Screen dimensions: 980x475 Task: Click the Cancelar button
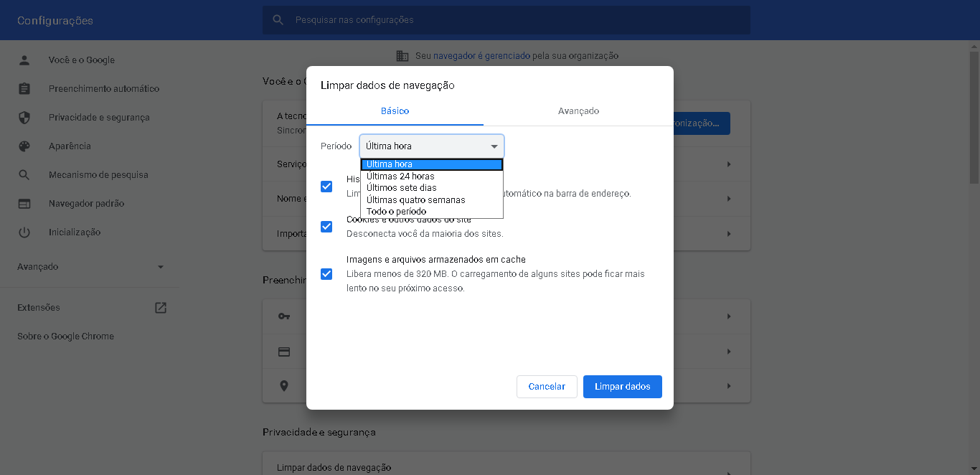pyautogui.click(x=547, y=387)
